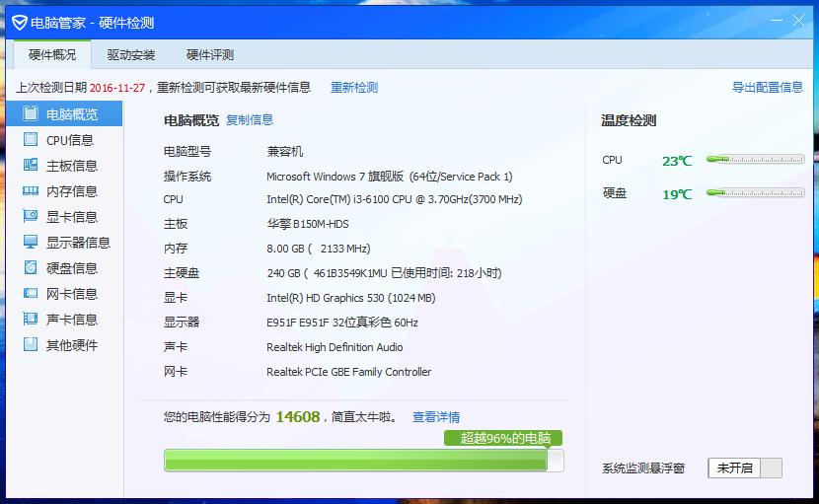Click the performance score 14608
This screenshot has height=504, width=819.
tap(298, 417)
